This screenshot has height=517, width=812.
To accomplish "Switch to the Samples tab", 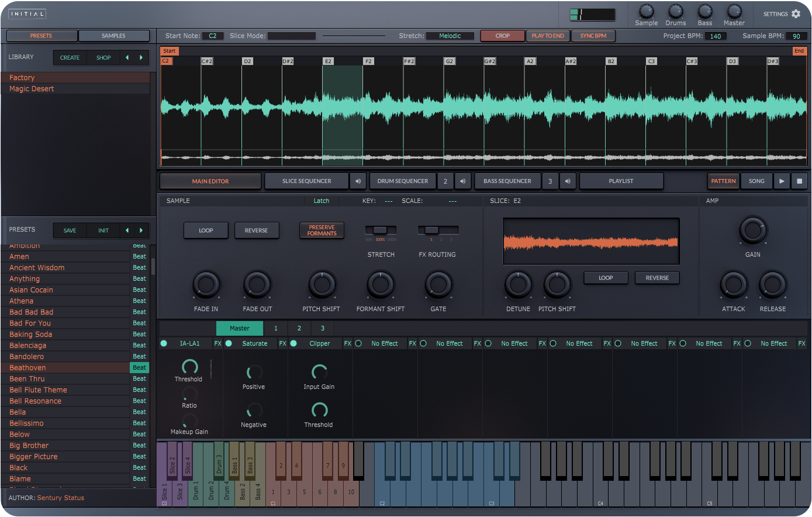I will click(114, 36).
